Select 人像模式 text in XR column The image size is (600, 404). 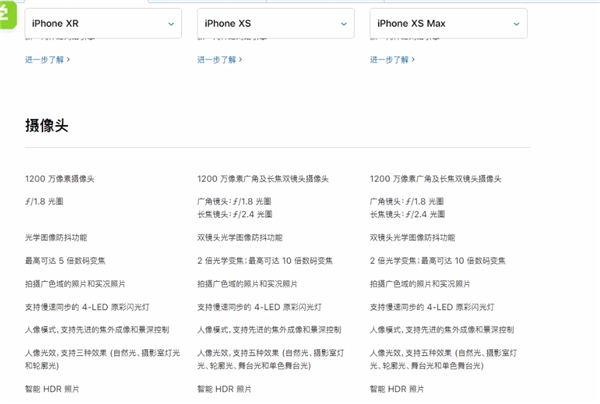[40, 330]
